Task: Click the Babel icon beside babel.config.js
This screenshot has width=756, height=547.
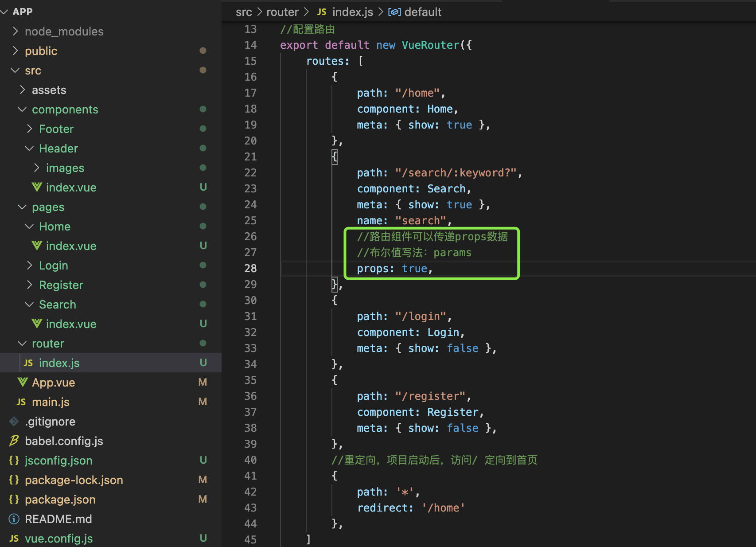Action: (14, 441)
